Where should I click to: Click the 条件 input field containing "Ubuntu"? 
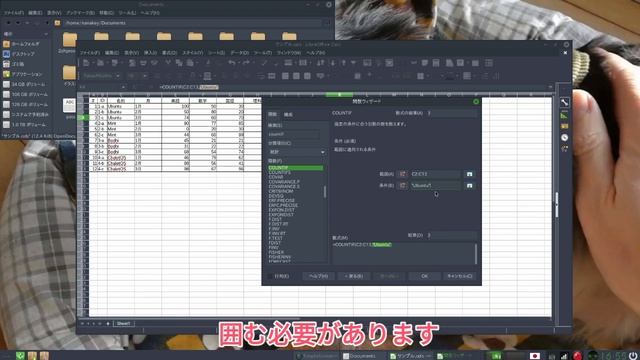[435, 185]
